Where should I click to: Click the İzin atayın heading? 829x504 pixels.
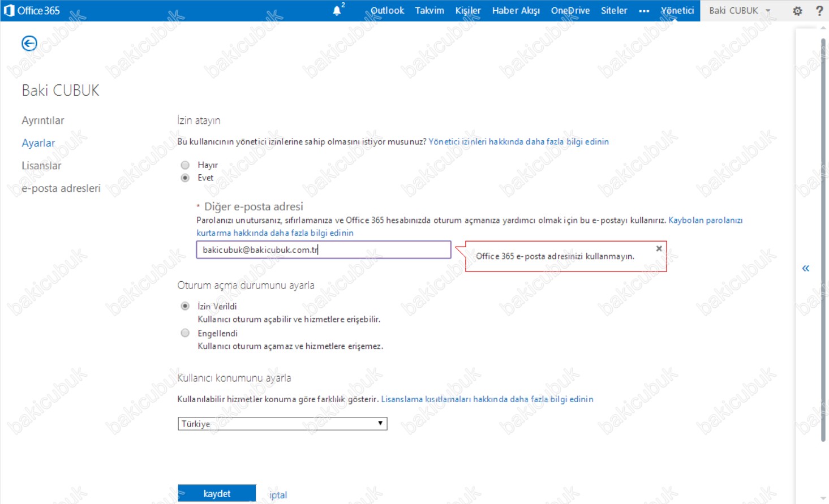199,120
